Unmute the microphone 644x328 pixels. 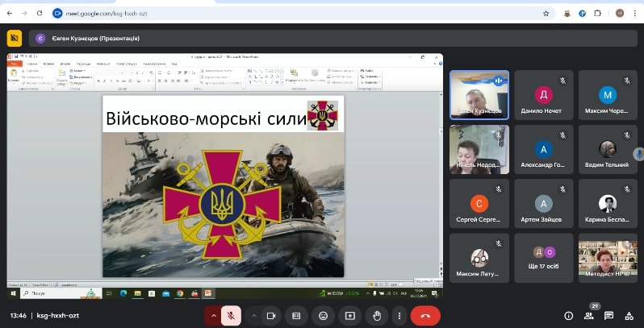(x=232, y=316)
